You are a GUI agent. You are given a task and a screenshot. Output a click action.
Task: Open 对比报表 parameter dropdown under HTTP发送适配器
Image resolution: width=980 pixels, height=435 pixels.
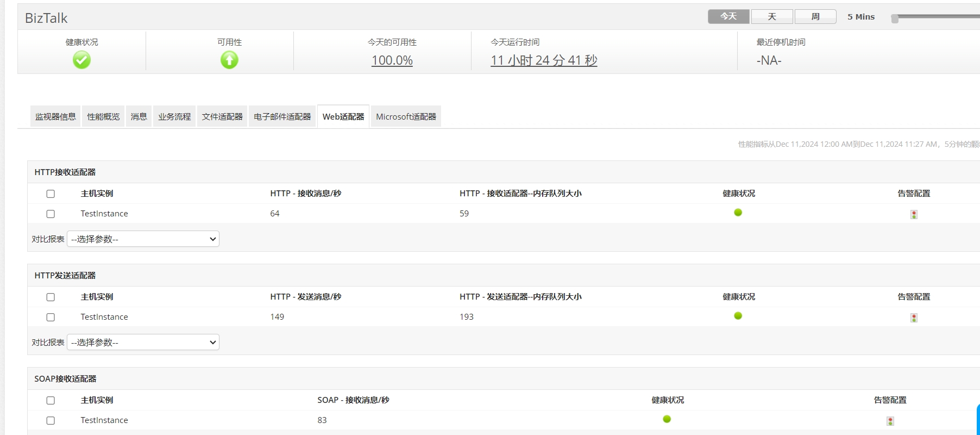(x=143, y=342)
